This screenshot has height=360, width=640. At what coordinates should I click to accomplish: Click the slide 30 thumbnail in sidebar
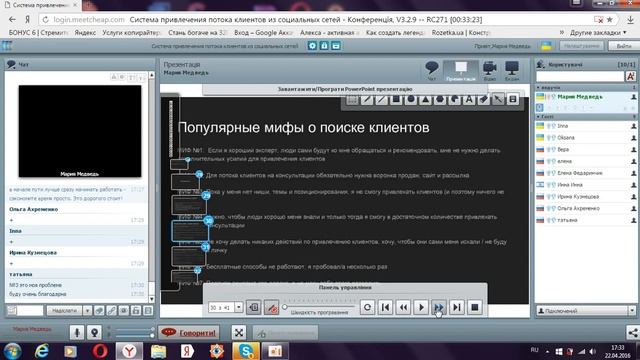pos(189,231)
